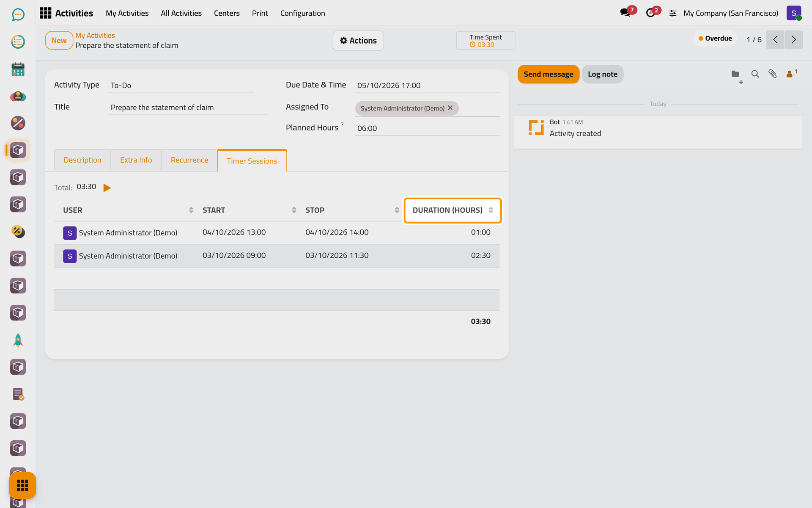The width and height of the screenshot is (812, 508).
Task: Start the timer play button
Action: [x=107, y=188]
